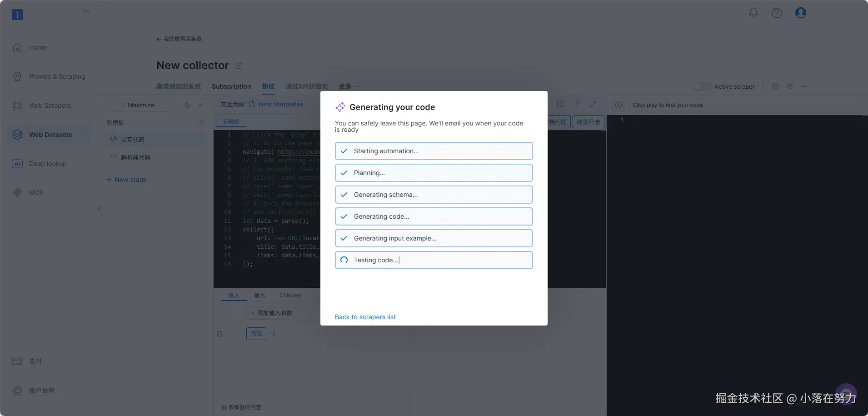Click the 'Click play to test your code' field
Screen dimensions: 868x416
pos(744,105)
